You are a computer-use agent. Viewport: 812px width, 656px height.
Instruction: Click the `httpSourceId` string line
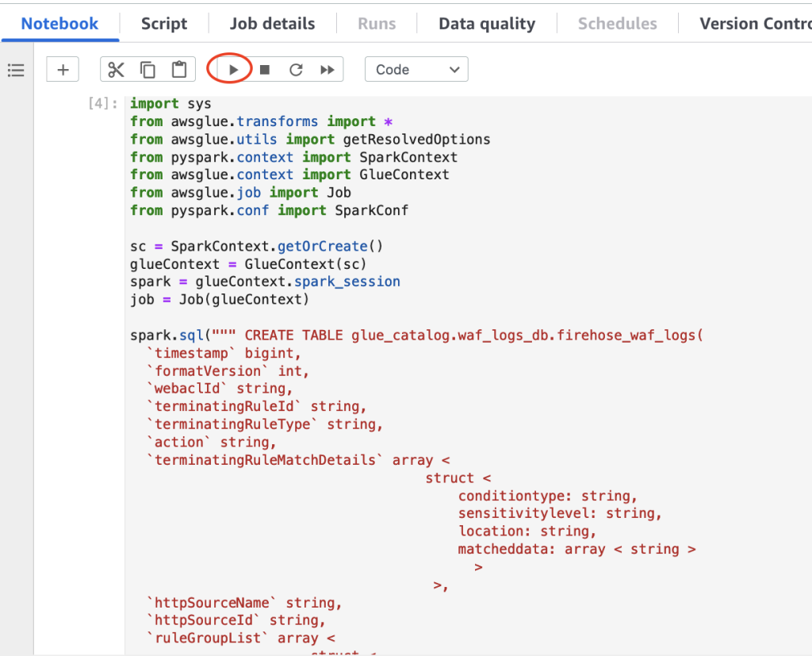point(236,620)
